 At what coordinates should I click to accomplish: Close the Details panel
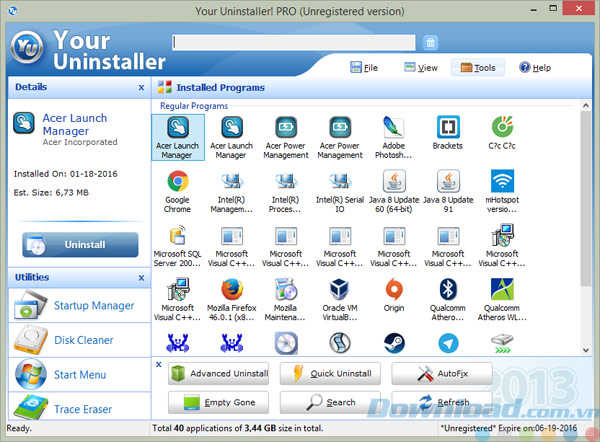click(x=141, y=87)
